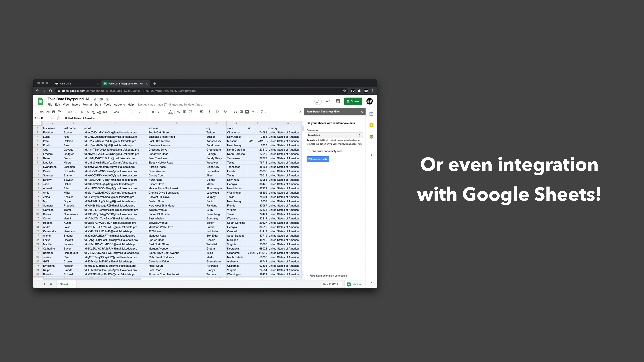Check cloud save status icon

pos(107,99)
